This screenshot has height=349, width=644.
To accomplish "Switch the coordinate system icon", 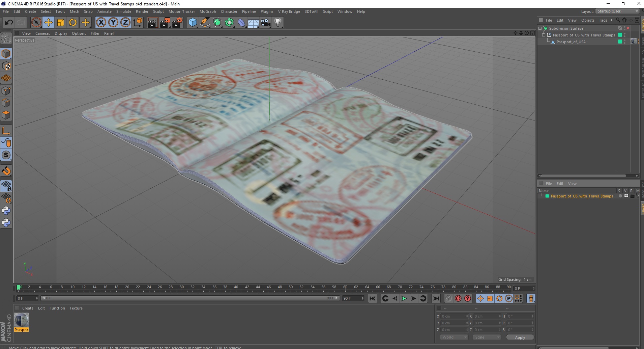I will coord(138,23).
